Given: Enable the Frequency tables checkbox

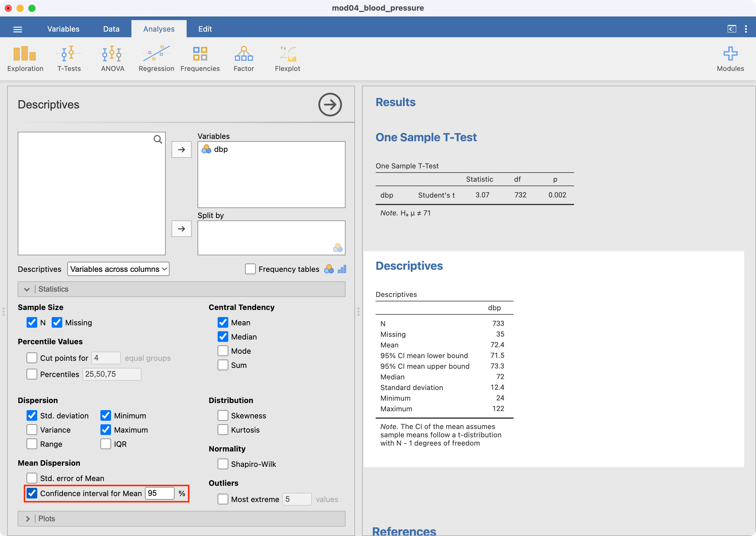Looking at the screenshot, I should [250, 269].
